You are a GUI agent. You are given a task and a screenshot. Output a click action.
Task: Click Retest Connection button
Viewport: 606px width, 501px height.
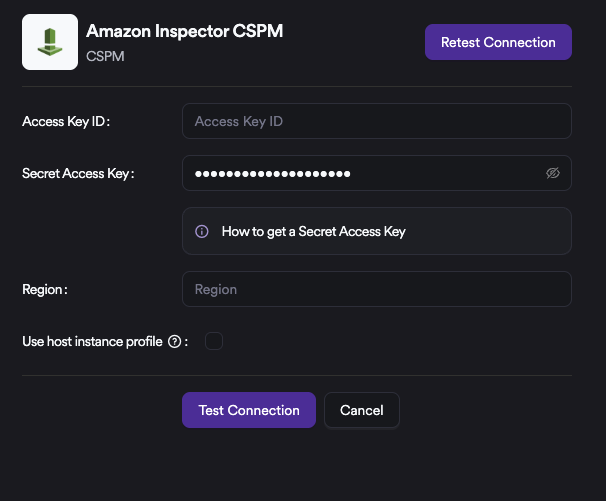pos(498,42)
